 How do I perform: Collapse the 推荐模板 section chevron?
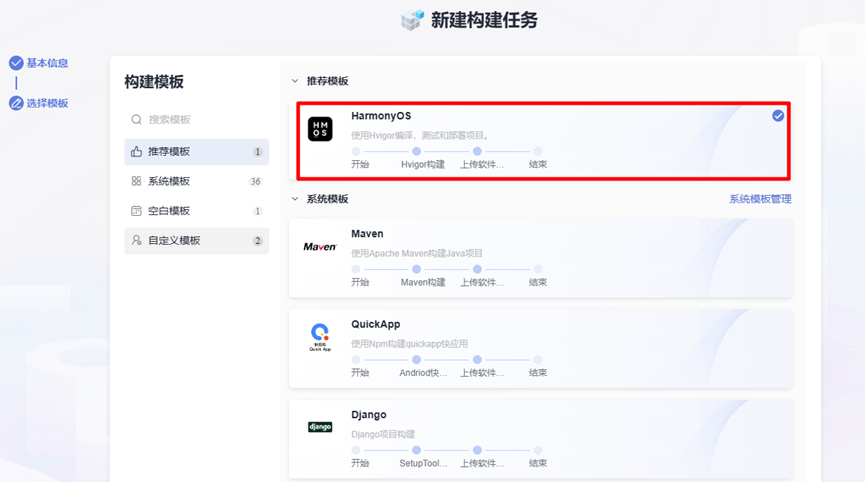(295, 81)
